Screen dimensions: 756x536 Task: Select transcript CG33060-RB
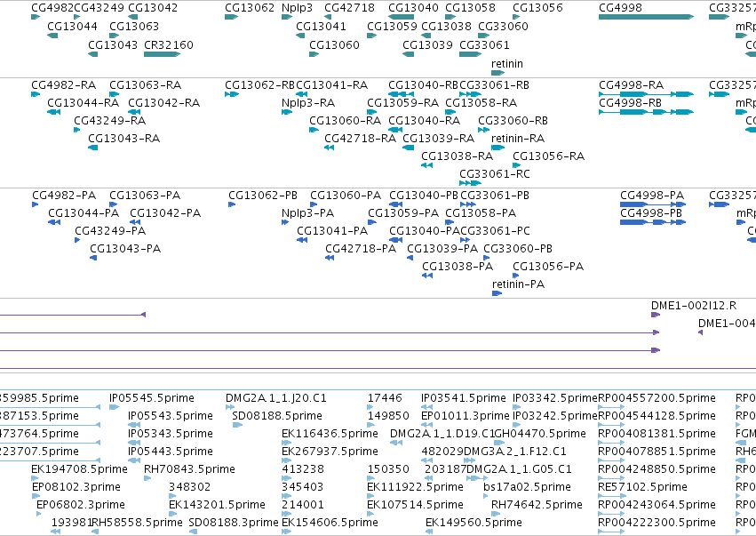tap(513, 121)
